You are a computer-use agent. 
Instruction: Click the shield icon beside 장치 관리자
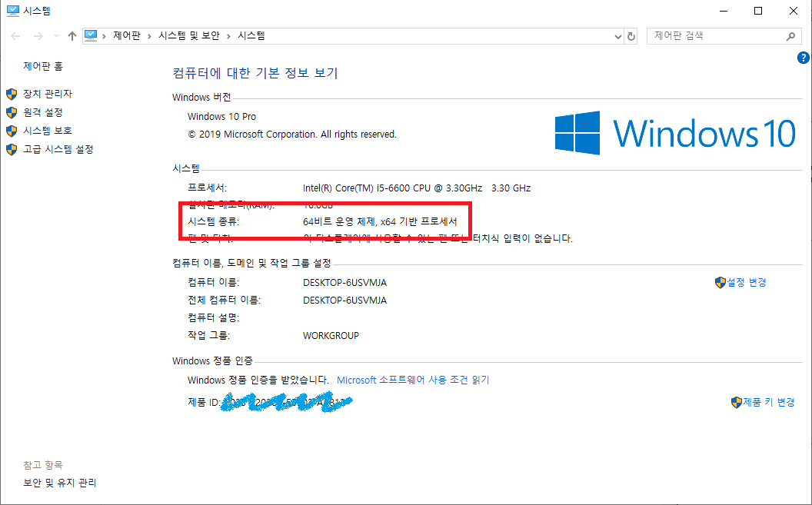click(x=12, y=95)
